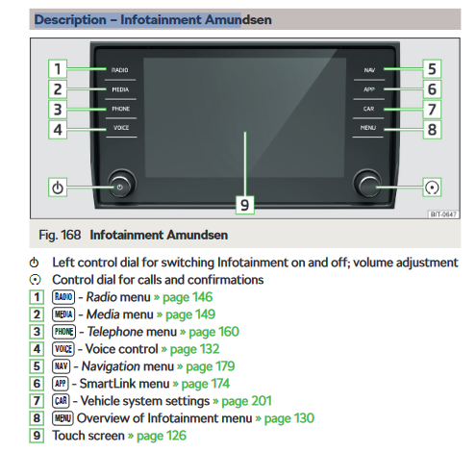
Task: Click legend number box 1 beside Radio menu
Action: tap(37, 297)
